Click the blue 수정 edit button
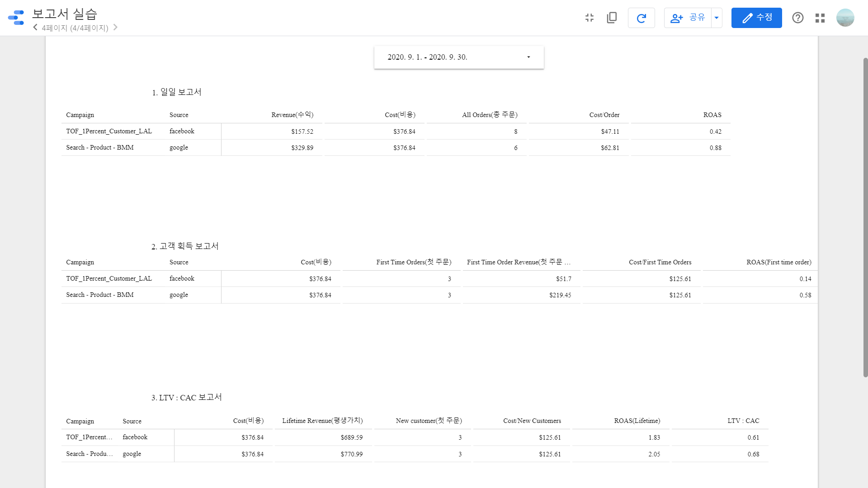This screenshot has height=488, width=868. [x=756, y=18]
